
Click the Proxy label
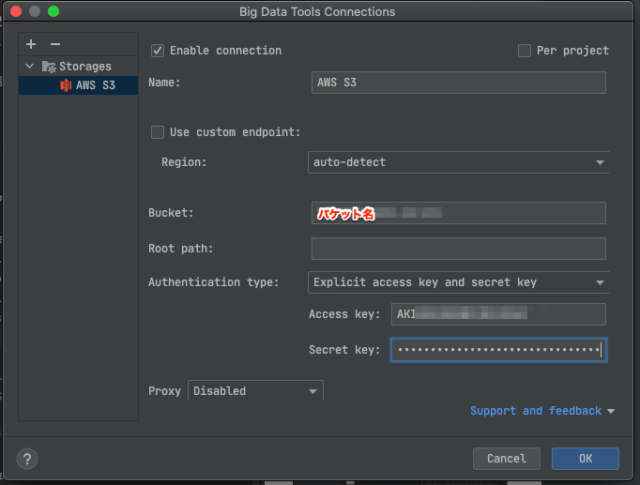164,391
